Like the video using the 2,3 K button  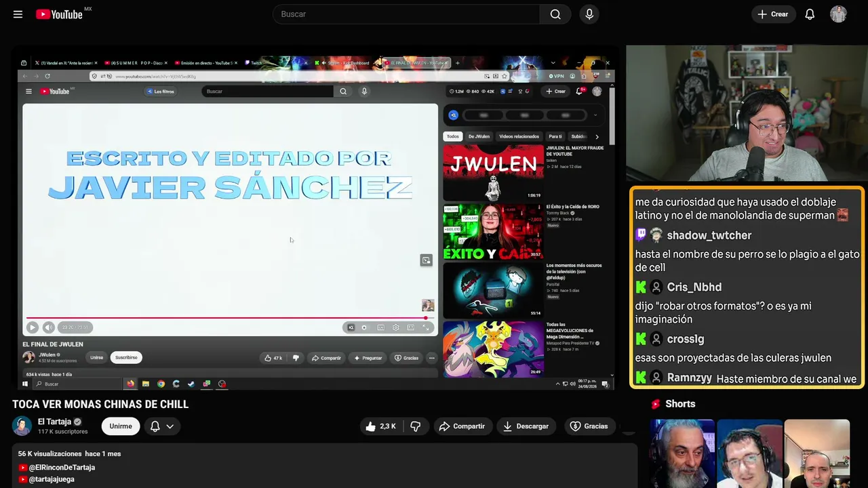tap(381, 426)
